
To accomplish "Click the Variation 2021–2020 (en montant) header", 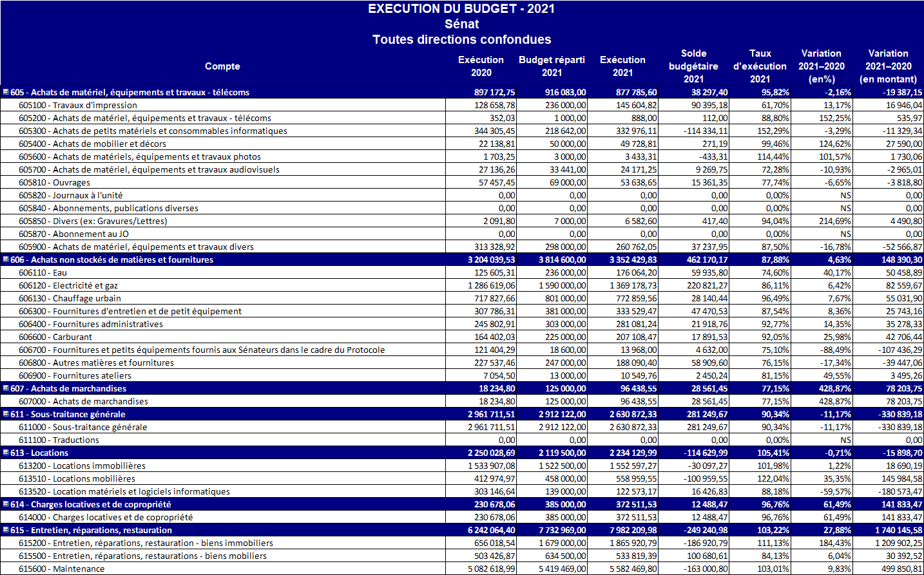I will click(x=888, y=66).
